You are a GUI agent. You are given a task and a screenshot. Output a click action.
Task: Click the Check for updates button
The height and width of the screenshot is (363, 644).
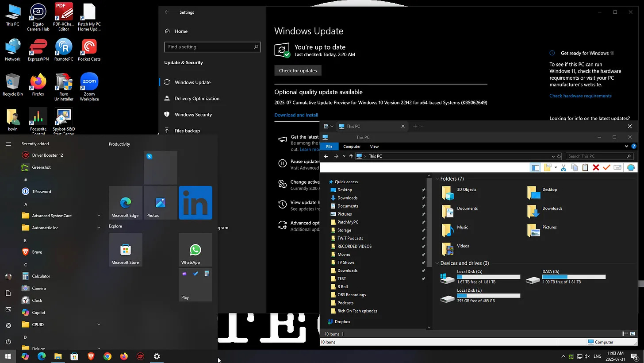coord(298,70)
